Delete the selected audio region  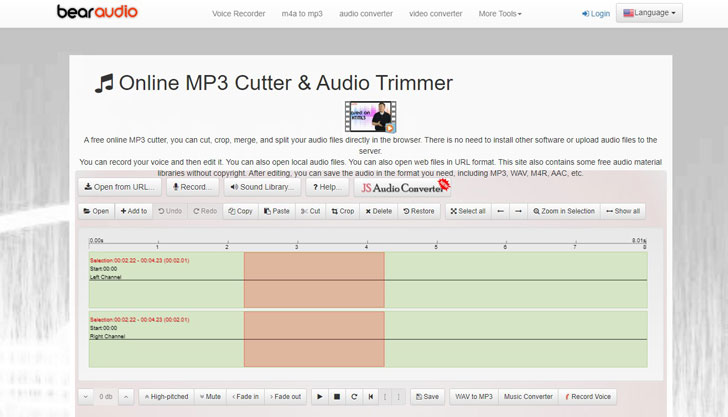[x=378, y=211]
